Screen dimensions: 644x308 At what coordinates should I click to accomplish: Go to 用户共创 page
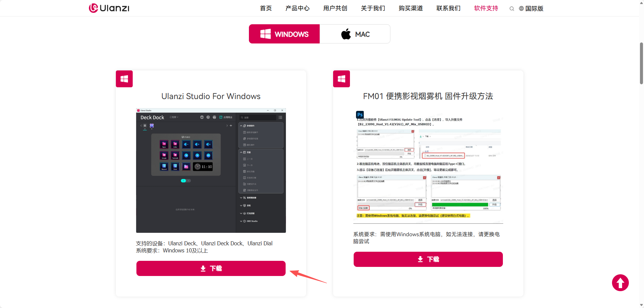click(335, 8)
